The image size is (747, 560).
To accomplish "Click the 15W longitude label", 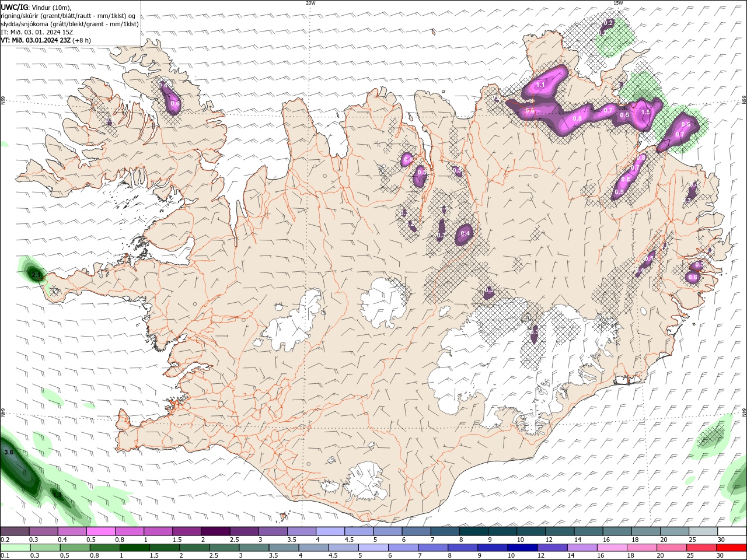I will pyautogui.click(x=618, y=3).
